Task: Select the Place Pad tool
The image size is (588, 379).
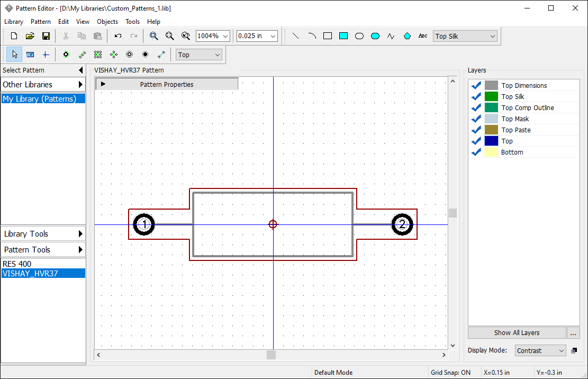Action: pyautogui.click(x=66, y=55)
